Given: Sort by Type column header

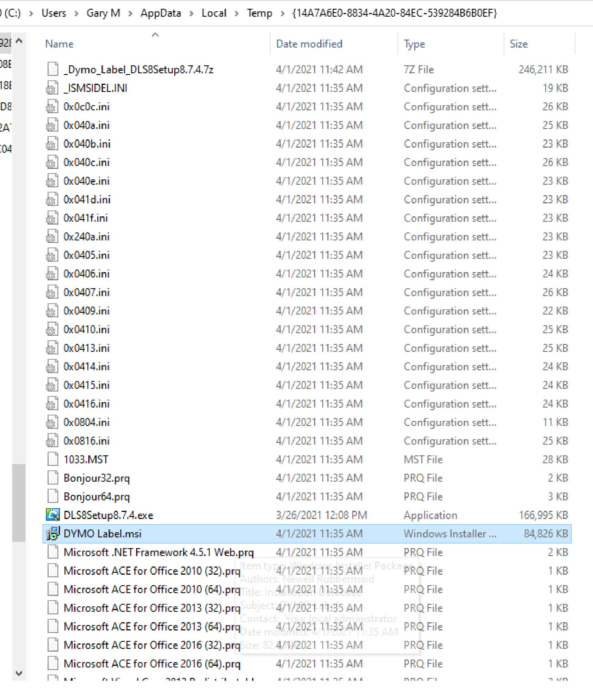Looking at the screenshot, I should (414, 44).
